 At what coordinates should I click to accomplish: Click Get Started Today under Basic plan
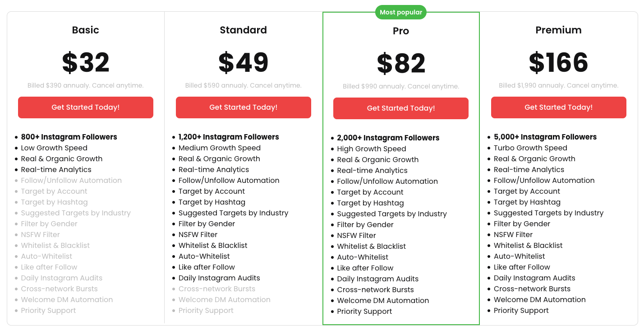[86, 107]
